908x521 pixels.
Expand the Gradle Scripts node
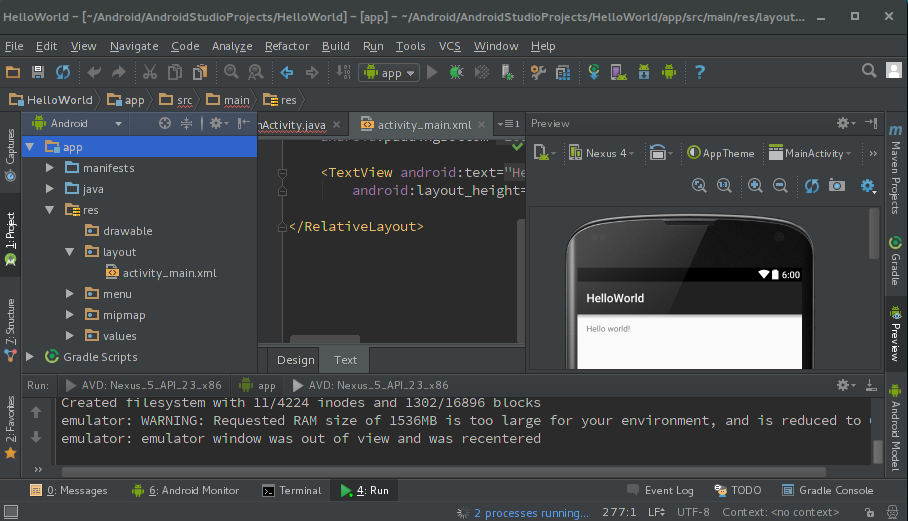(x=30, y=357)
